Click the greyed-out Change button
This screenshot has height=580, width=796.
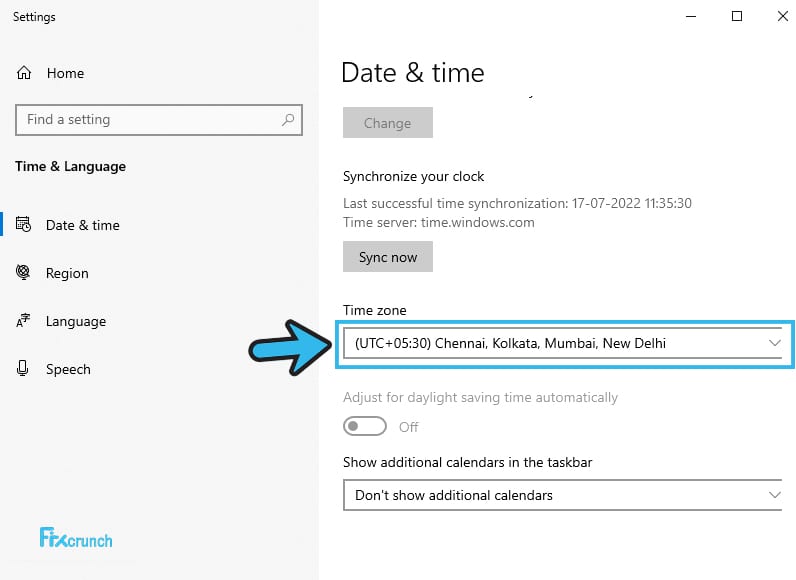pyautogui.click(x=388, y=122)
